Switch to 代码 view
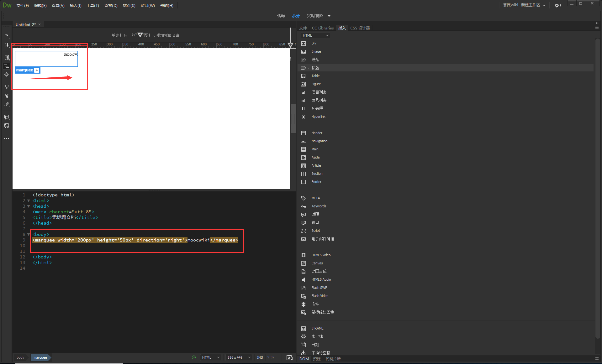The width and height of the screenshot is (602, 364). tap(281, 16)
